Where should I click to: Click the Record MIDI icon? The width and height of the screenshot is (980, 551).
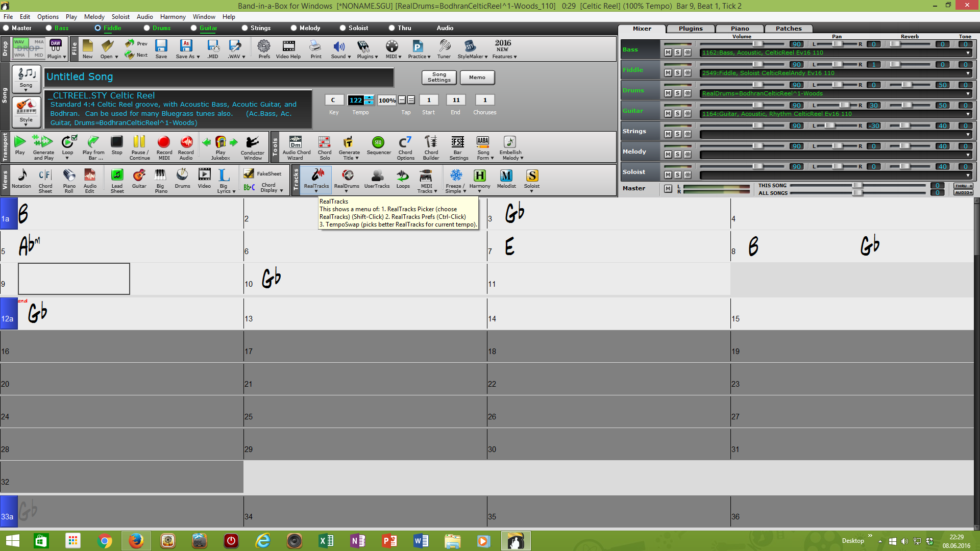pyautogui.click(x=164, y=147)
